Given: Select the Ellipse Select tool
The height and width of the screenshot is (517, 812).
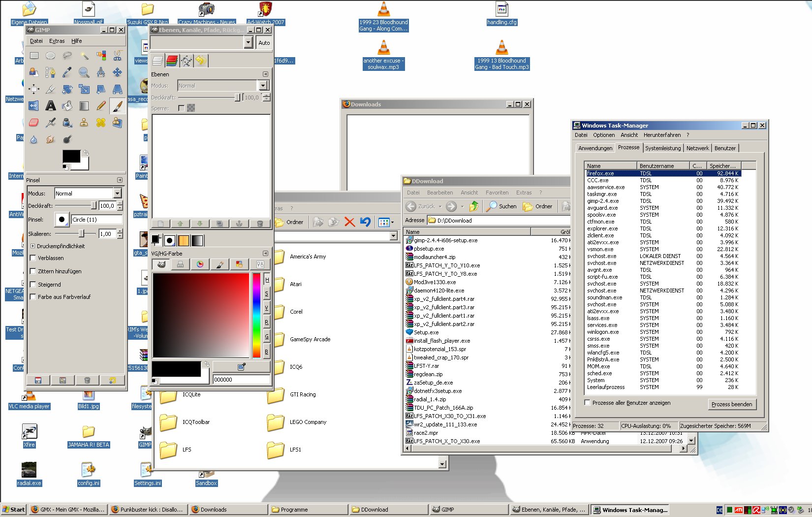Looking at the screenshot, I should tap(50, 56).
